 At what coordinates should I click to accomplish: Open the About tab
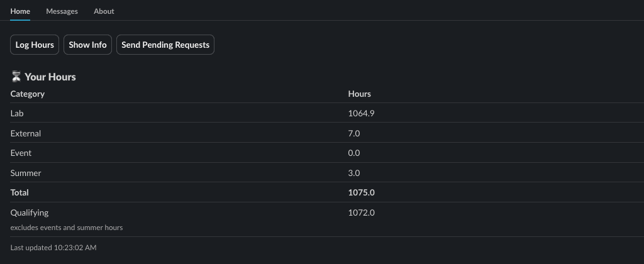104,11
